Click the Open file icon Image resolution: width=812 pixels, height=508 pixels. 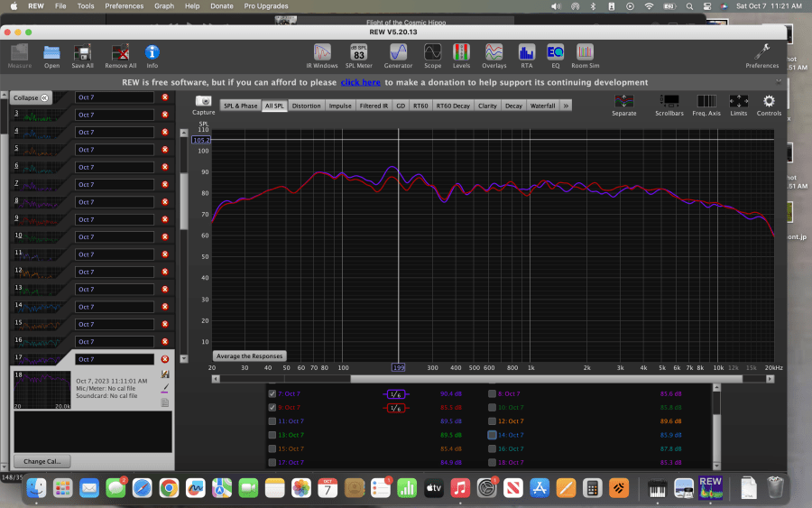tap(51, 56)
